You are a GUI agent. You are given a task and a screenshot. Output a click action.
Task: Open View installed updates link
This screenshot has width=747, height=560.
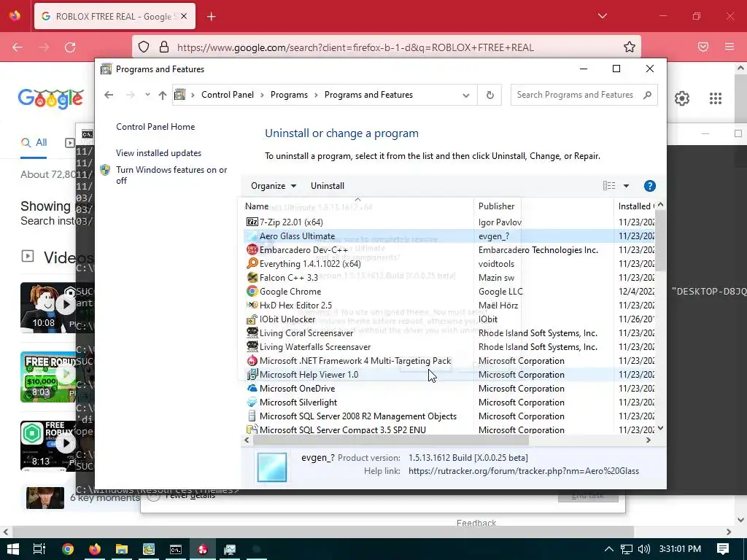click(158, 153)
